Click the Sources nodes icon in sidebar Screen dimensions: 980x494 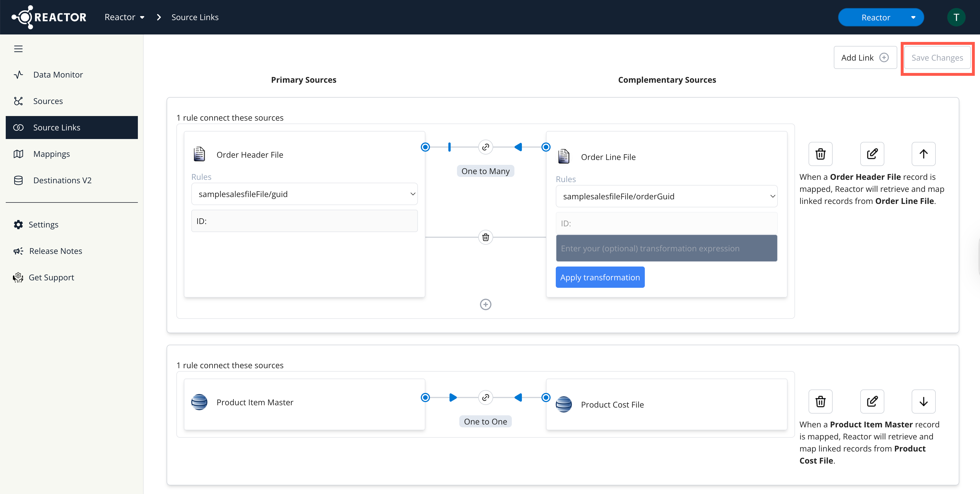[x=18, y=101]
